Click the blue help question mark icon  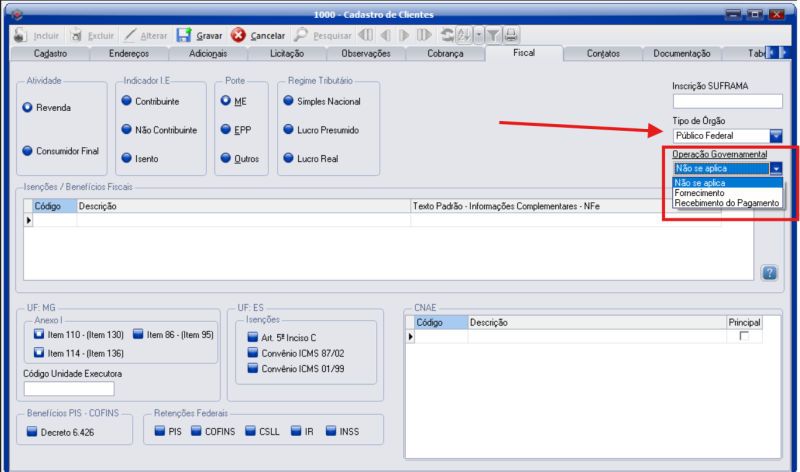click(x=769, y=272)
